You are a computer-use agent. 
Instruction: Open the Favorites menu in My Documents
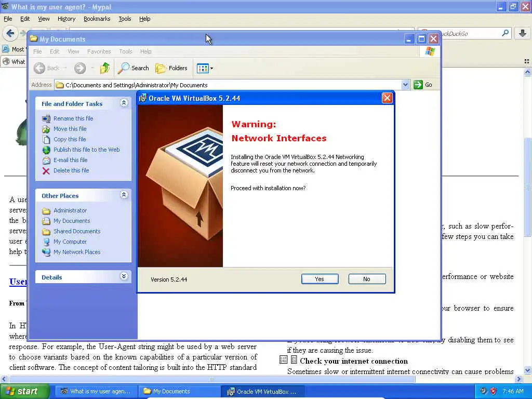point(99,51)
